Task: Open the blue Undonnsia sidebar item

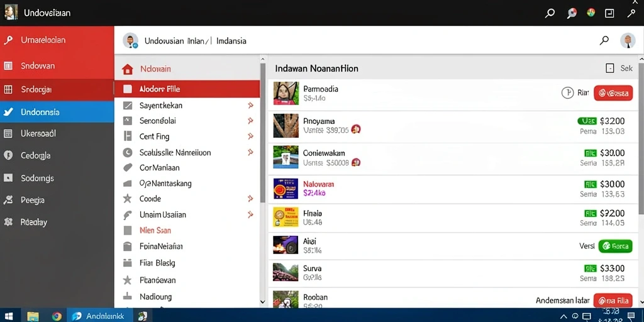Action: point(57,112)
